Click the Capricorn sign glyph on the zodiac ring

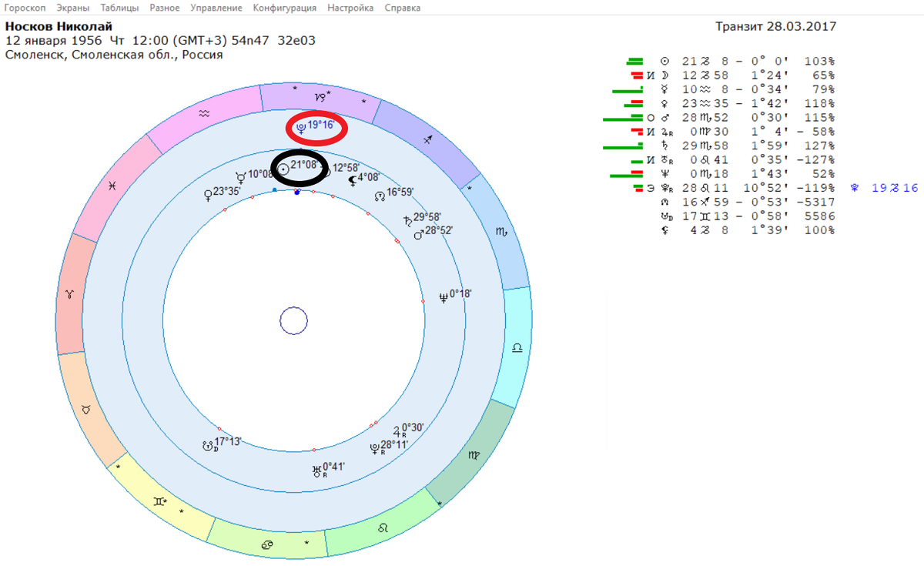320,98
